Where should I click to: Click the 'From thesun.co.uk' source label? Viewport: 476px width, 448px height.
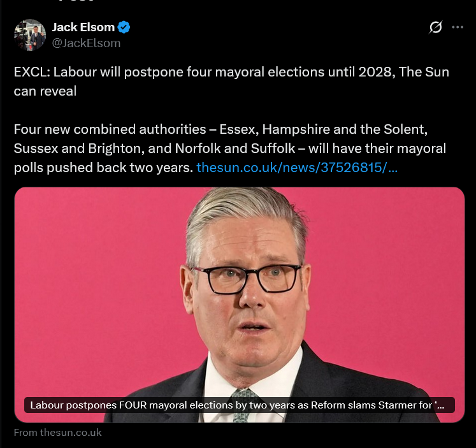pos(58,432)
